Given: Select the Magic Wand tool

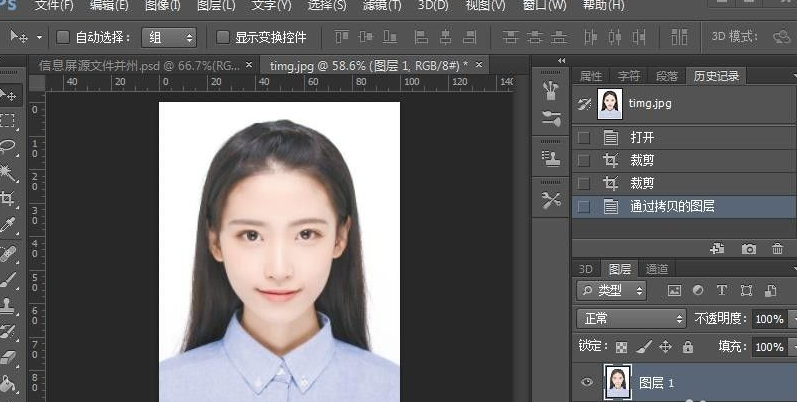Looking at the screenshot, I should click(x=7, y=173).
